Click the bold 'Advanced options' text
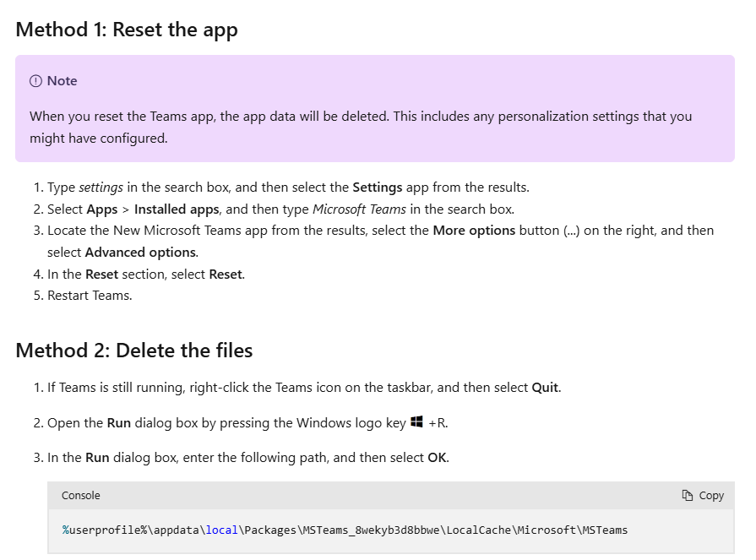Image resolution: width=756 pixels, height=560 pixels. 140,253
